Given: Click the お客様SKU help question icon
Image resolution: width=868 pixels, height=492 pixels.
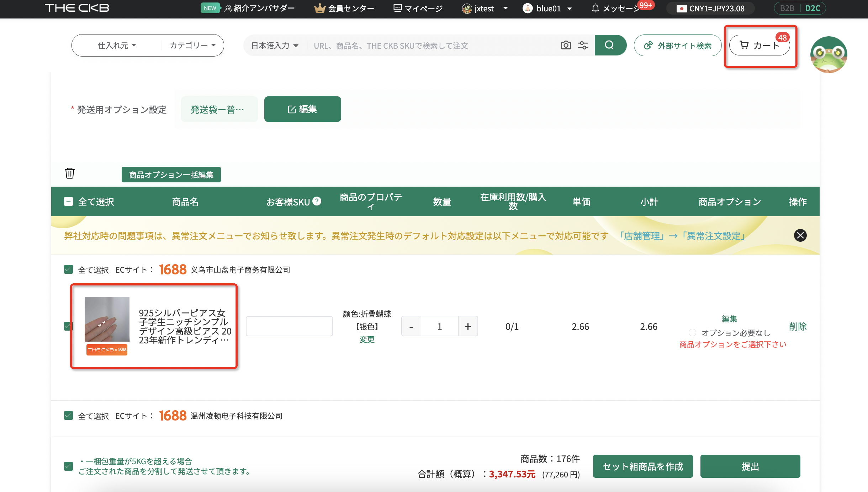Looking at the screenshot, I should point(317,201).
